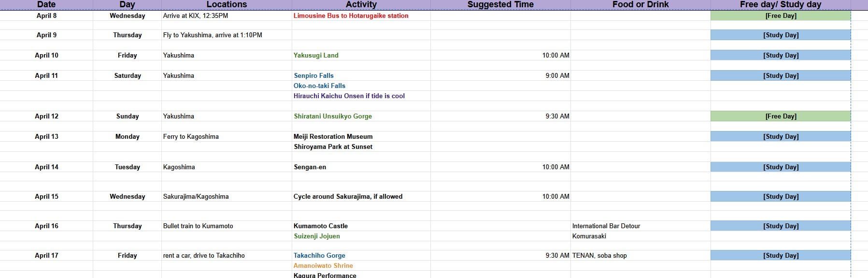Select Cycle around Sakurajima, if allowed
The image size is (868, 278).
[361, 196]
